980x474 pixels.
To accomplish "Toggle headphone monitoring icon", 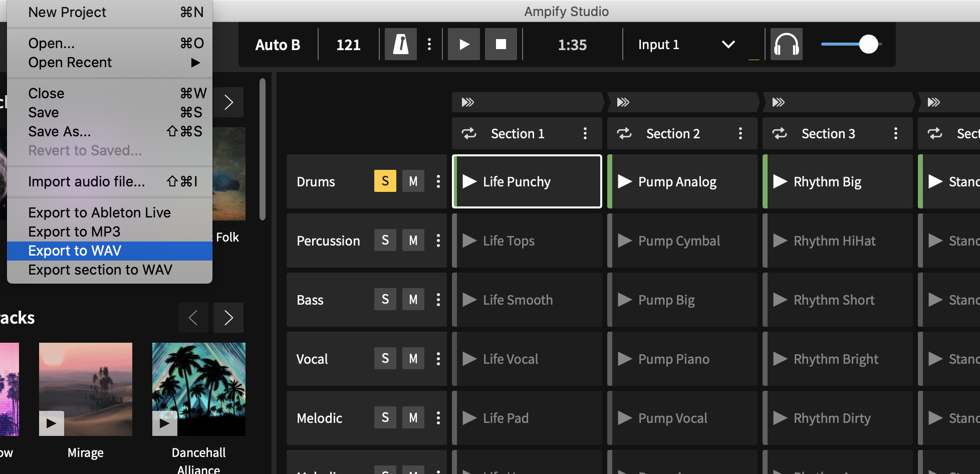I will 786,45.
